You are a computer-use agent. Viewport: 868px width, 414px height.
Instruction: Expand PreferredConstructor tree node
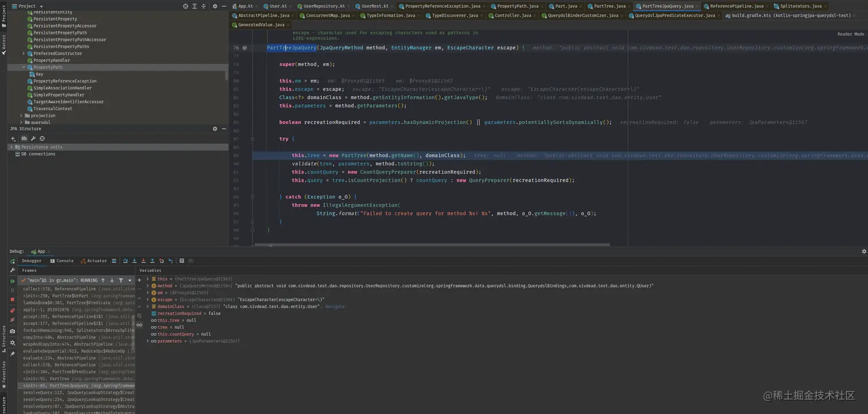tap(24, 53)
